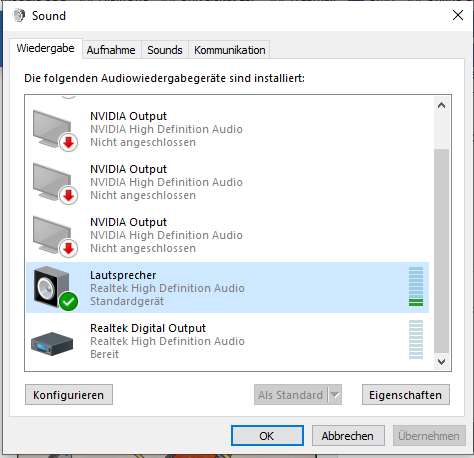The width and height of the screenshot is (474, 458).
Task: Click the Konfigurieren button
Action: [x=69, y=395]
